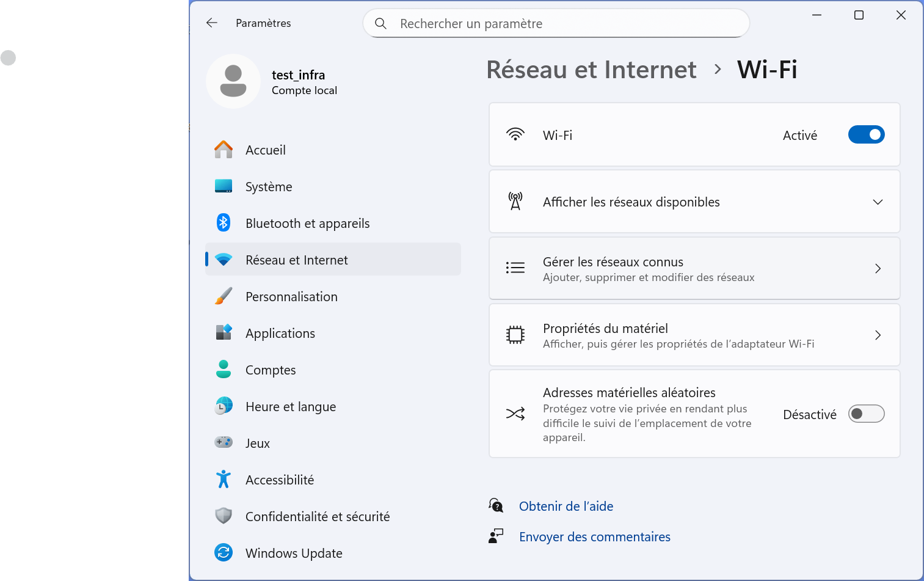Image resolution: width=924 pixels, height=581 pixels.
Task: Open Heure et langue section
Action: tap(291, 407)
